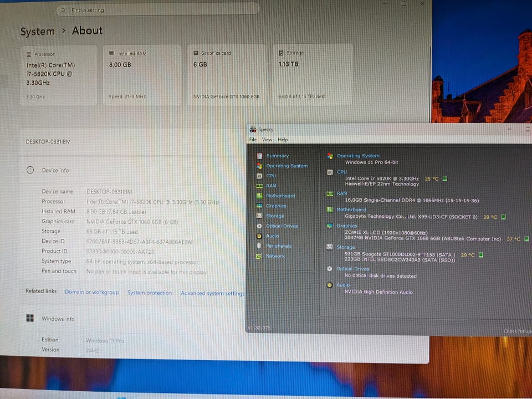This screenshot has height=399, width=532.
Task: Open System protection link
Action: (x=150, y=293)
